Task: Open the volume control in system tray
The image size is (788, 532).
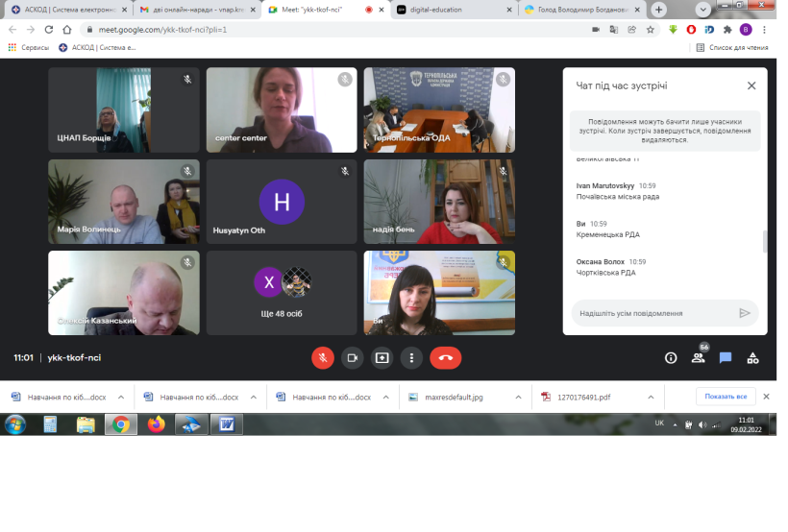Action: (702, 425)
